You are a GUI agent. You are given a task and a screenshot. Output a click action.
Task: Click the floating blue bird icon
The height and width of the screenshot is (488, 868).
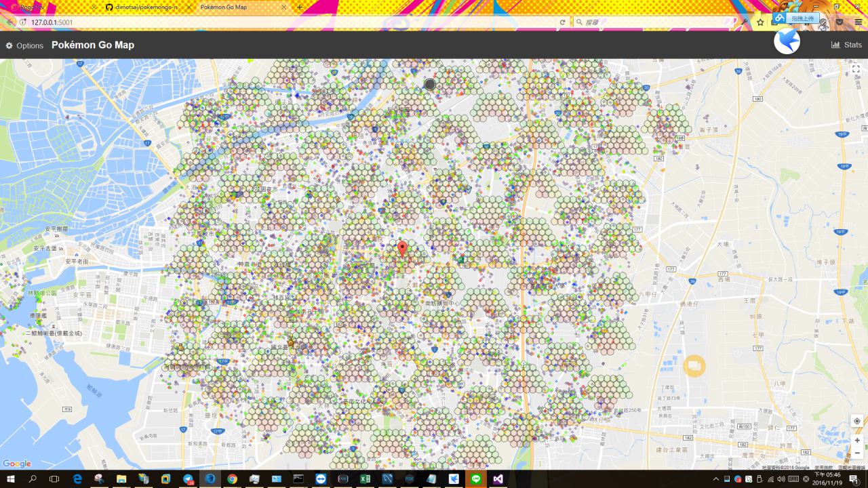point(787,41)
